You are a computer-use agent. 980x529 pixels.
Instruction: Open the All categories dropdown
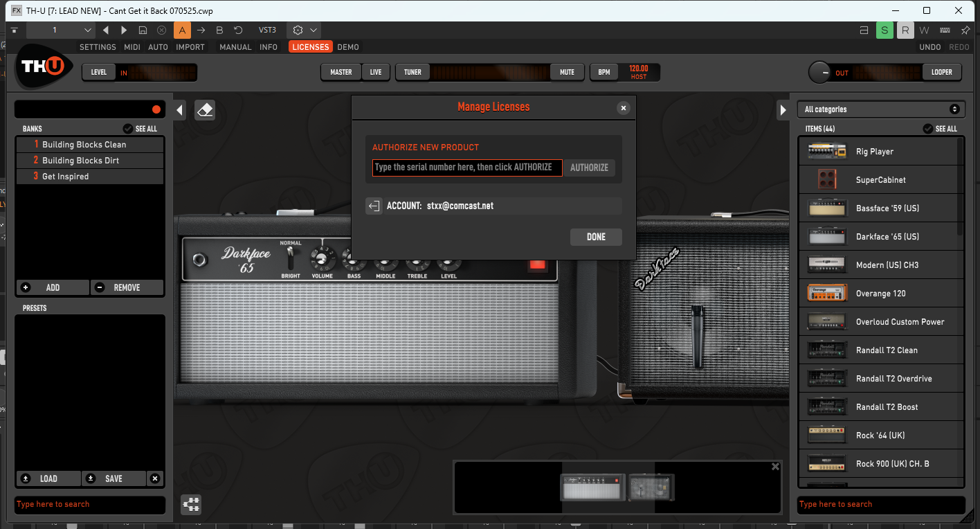pyautogui.click(x=880, y=109)
